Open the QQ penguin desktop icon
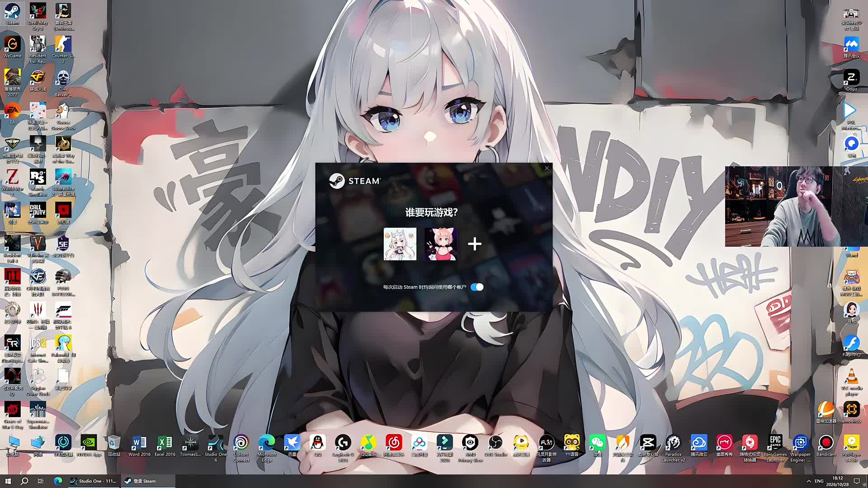The height and width of the screenshot is (488, 868). [x=318, y=446]
